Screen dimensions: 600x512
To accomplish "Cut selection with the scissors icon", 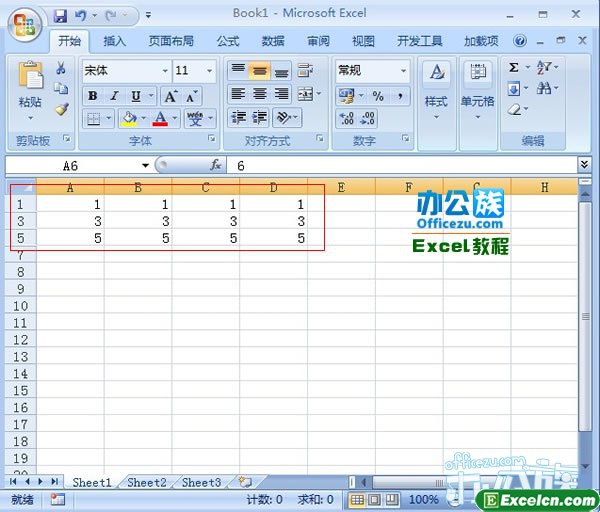I will [61, 68].
